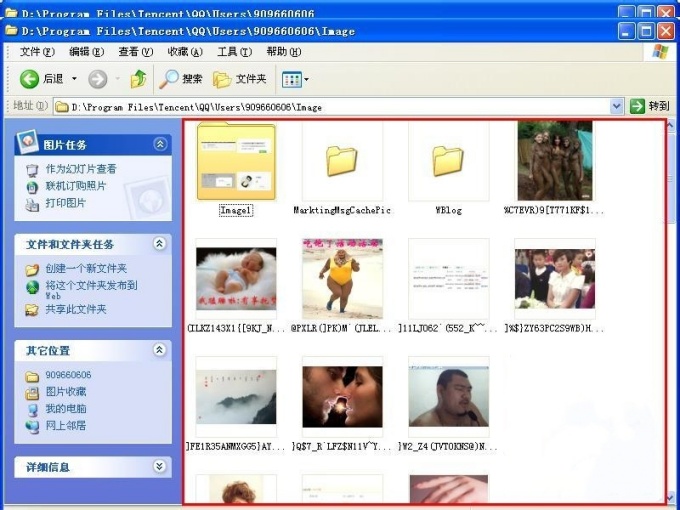Open the Search (搜索) tool
Screen dimensions: 680x510
point(181,79)
